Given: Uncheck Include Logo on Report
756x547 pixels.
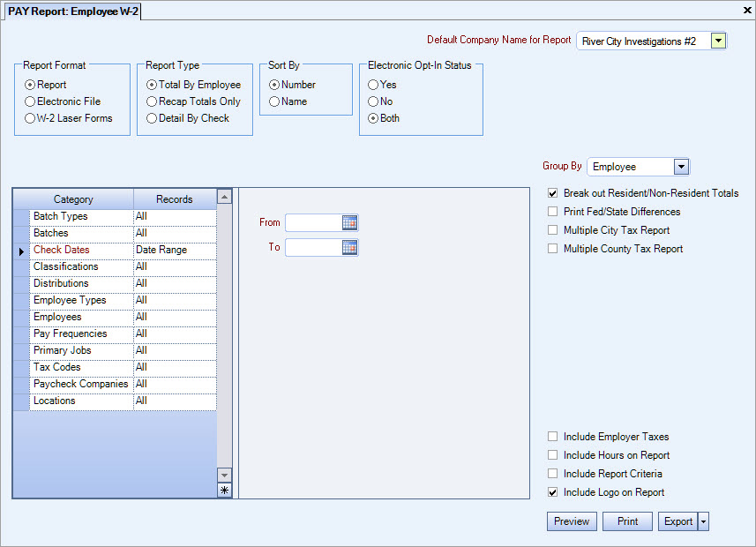Looking at the screenshot, I should pyautogui.click(x=553, y=492).
